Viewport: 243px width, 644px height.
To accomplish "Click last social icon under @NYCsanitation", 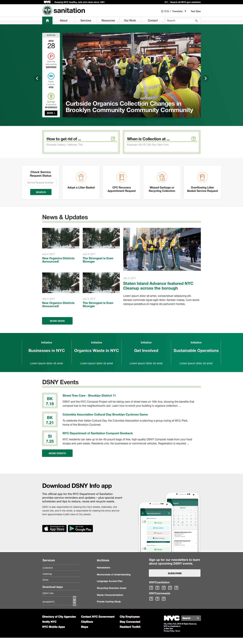I will (176, 588).
